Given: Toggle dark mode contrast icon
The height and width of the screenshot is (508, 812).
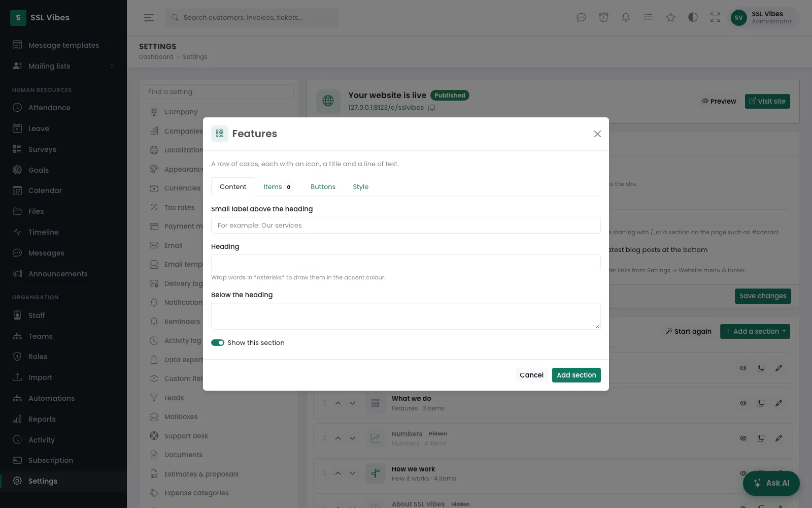Looking at the screenshot, I should [x=693, y=17].
